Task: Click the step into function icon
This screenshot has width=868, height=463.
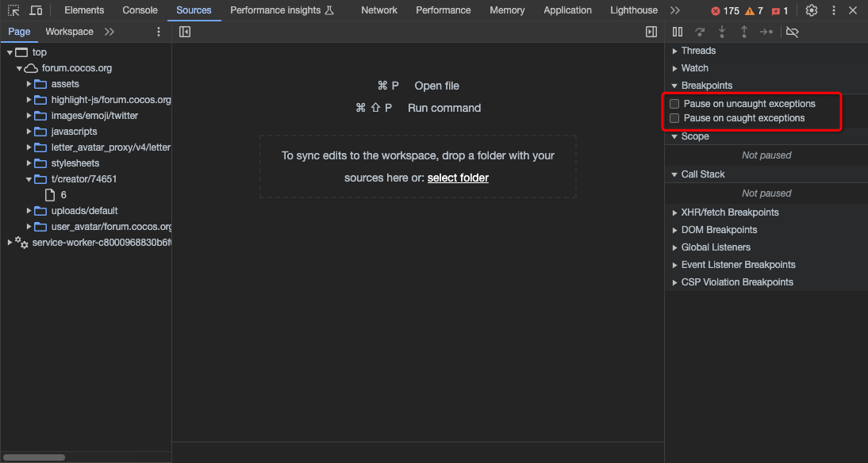Action: pyautogui.click(x=722, y=32)
